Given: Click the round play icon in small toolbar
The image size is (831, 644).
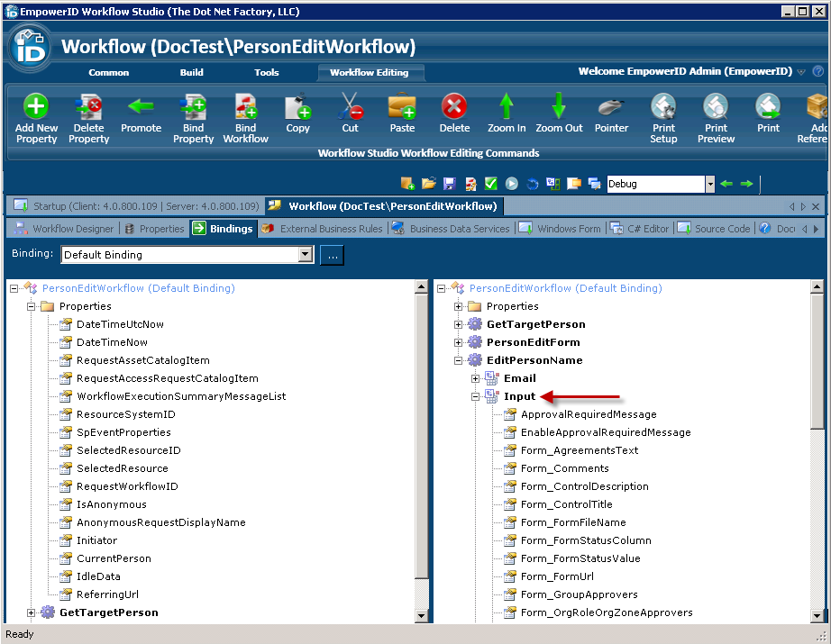Looking at the screenshot, I should tap(511, 184).
